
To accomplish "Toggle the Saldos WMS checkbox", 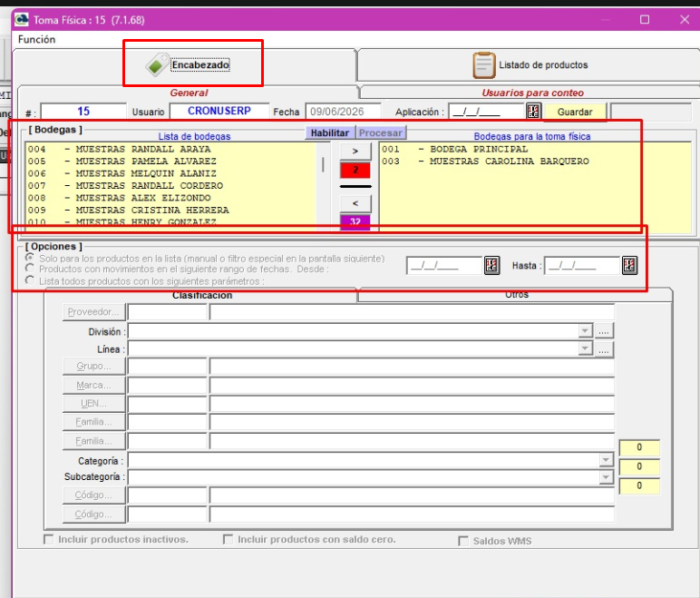I will point(463,541).
